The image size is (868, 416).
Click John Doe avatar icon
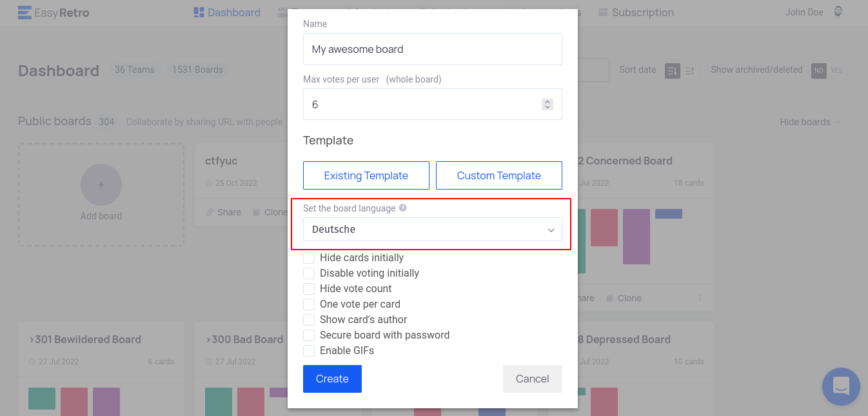coord(838,12)
